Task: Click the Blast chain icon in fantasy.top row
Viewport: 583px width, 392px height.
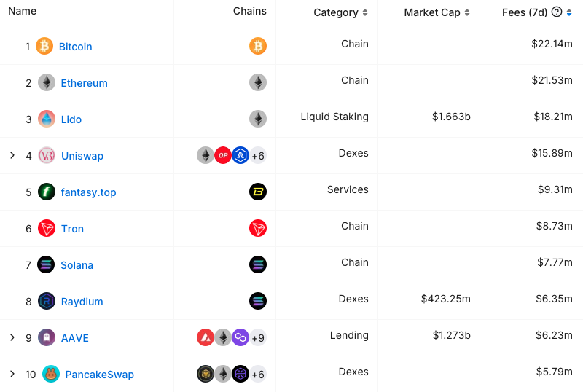Action: [x=258, y=192]
